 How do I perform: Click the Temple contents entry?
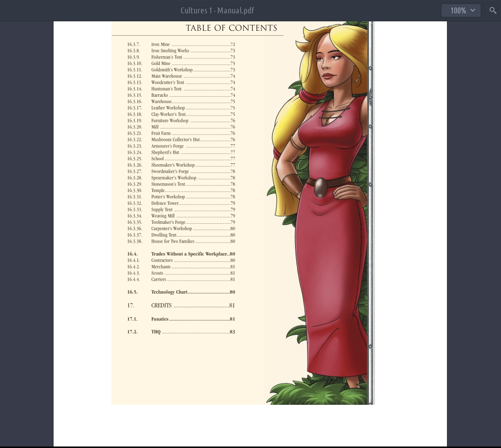coord(158,191)
